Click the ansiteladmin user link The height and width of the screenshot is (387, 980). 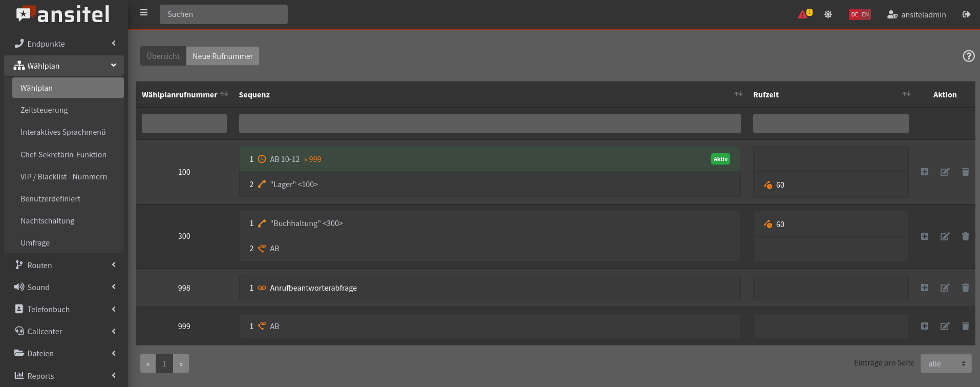(917, 14)
